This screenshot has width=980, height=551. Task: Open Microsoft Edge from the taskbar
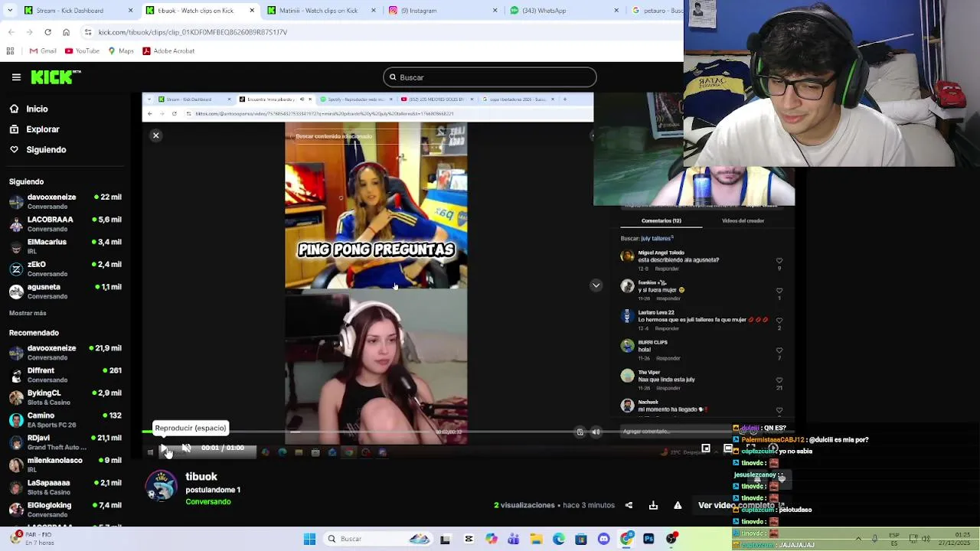(559, 539)
